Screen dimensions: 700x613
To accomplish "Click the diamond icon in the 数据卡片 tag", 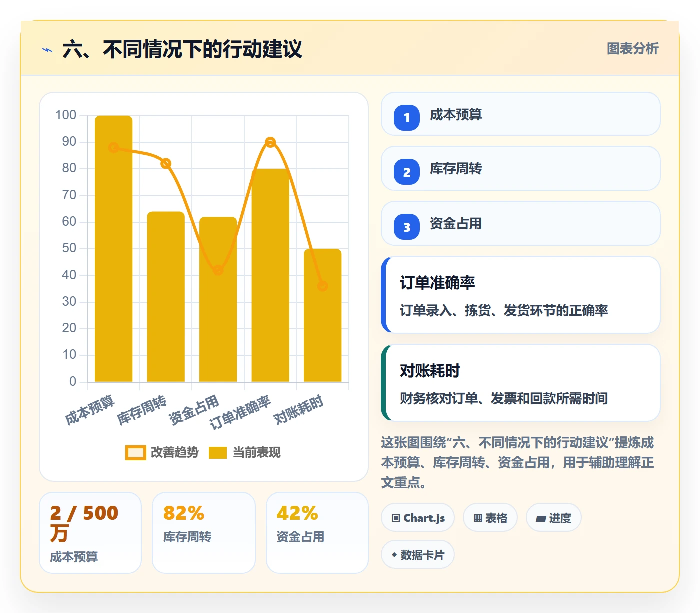I will tap(394, 555).
